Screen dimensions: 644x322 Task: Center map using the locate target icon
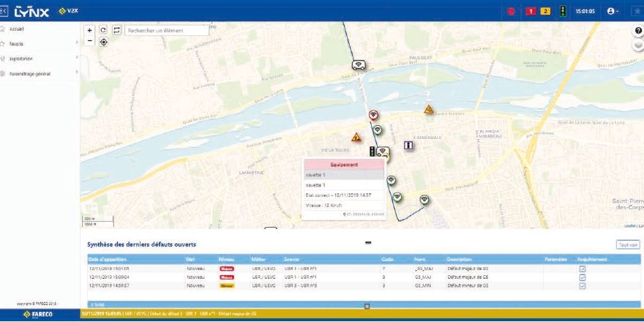pos(103,42)
